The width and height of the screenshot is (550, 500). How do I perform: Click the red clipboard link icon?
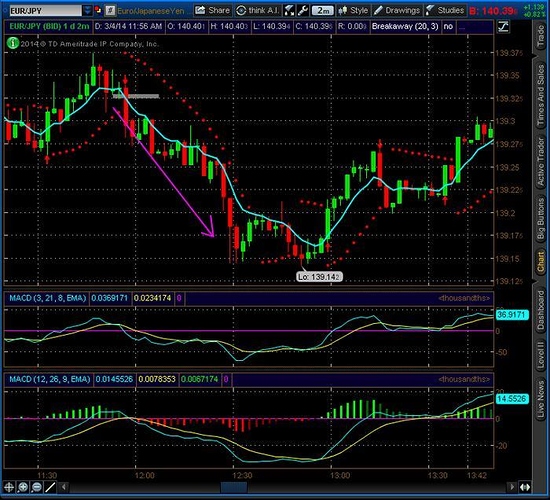[98, 11]
